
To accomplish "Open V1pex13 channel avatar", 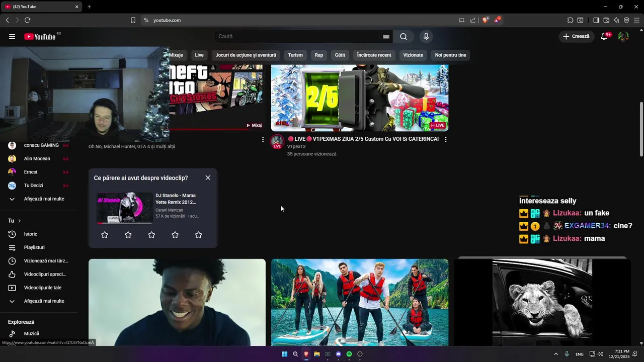I will click(x=277, y=142).
